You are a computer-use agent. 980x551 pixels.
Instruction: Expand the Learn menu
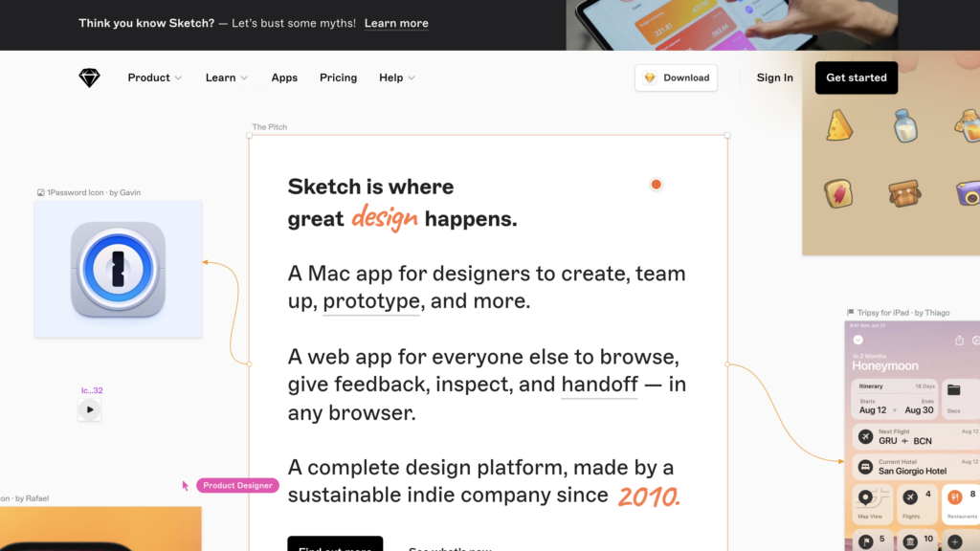226,77
